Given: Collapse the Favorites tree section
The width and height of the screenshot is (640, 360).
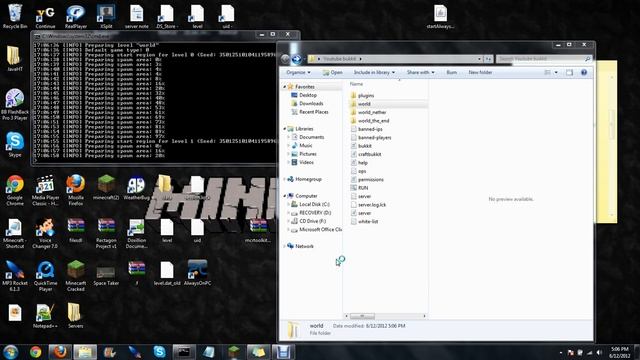Looking at the screenshot, I should tap(284, 87).
